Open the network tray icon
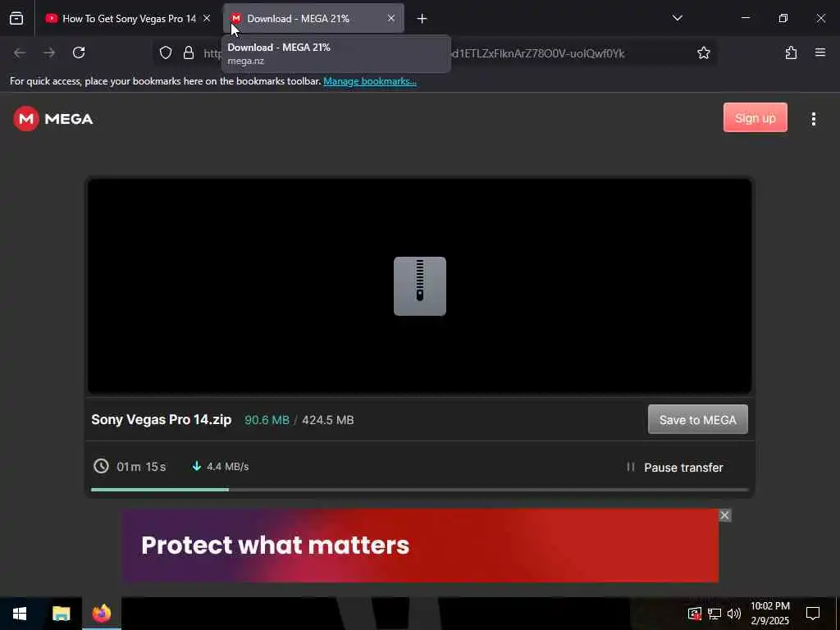The width and height of the screenshot is (840, 630). (714, 614)
